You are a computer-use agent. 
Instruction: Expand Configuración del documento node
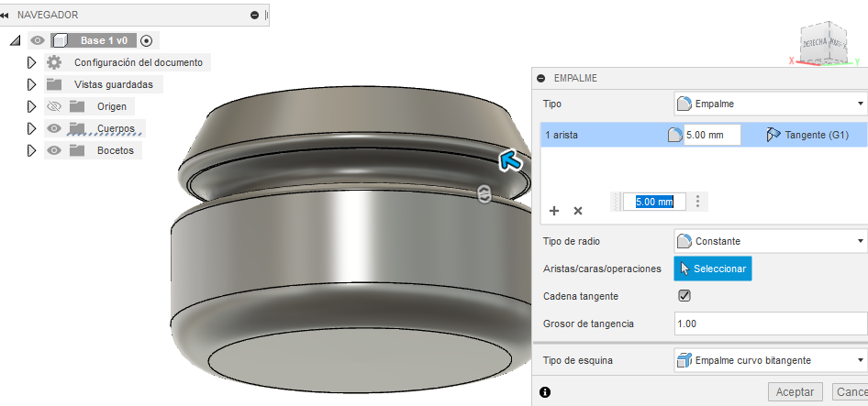coord(31,62)
